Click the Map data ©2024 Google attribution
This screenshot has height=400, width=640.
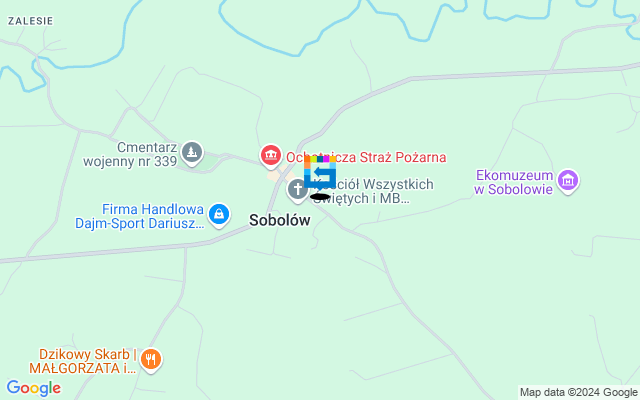tap(578, 392)
